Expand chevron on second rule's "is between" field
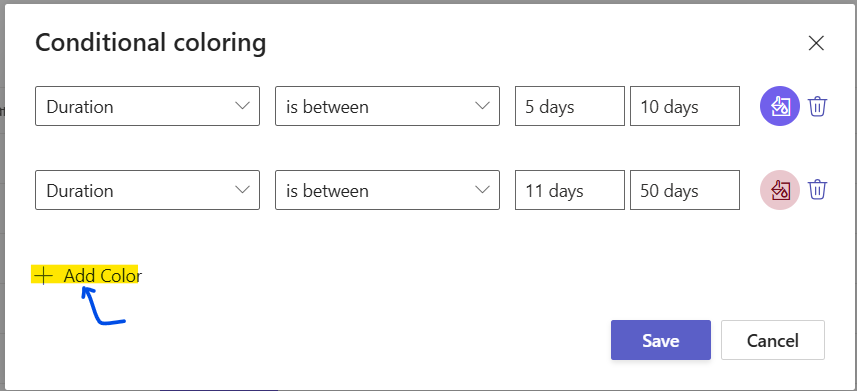This screenshot has width=857, height=391. [482, 190]
